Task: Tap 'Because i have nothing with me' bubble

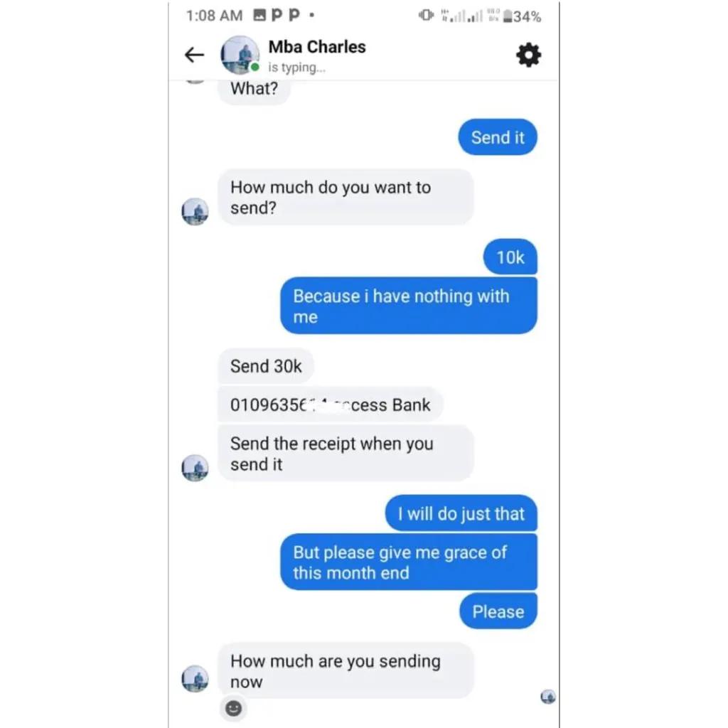Action: click(x=409, y=306)
